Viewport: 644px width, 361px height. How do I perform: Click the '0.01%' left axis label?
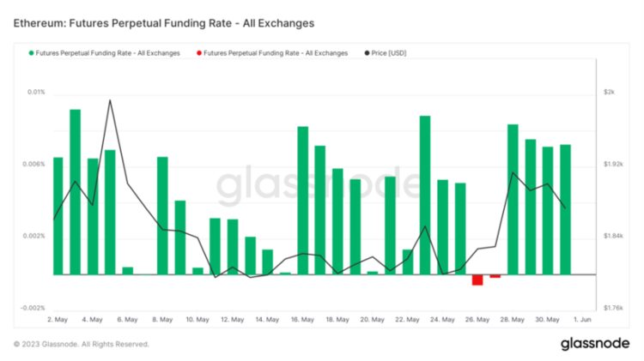[36, 93]
